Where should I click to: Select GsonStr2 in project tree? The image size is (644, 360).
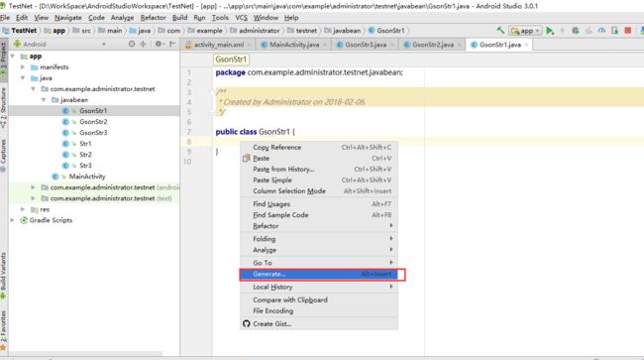pyautogui.click(x=93, y=122)
